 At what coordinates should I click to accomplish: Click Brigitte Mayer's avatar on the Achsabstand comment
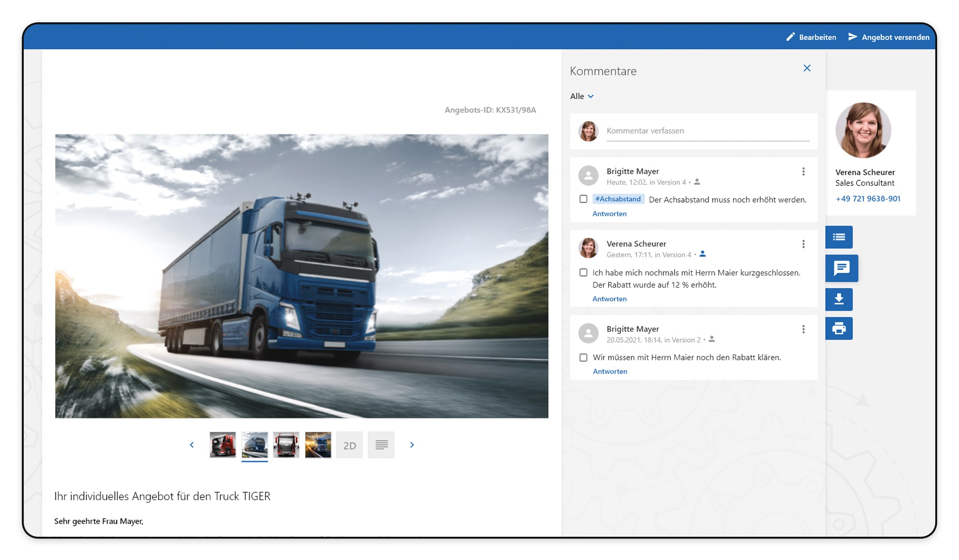click(x=588, y=176)
